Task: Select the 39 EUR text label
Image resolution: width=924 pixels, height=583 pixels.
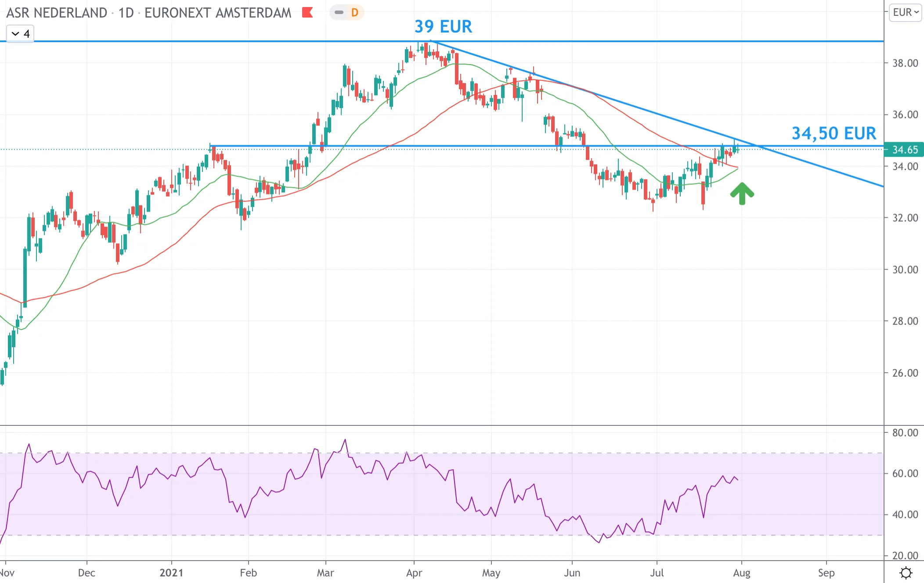Action: [x=443, y=27]
